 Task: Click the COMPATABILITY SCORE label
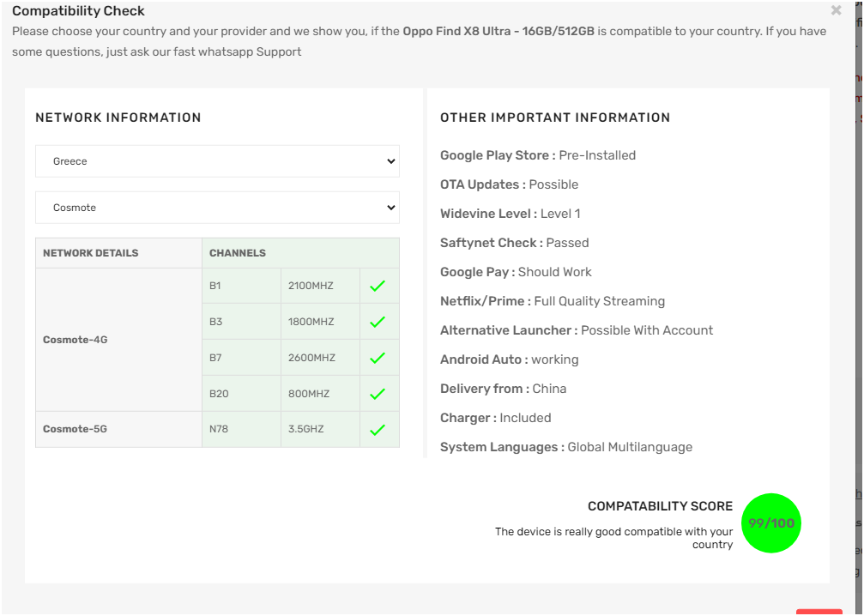tap(660, 506)
